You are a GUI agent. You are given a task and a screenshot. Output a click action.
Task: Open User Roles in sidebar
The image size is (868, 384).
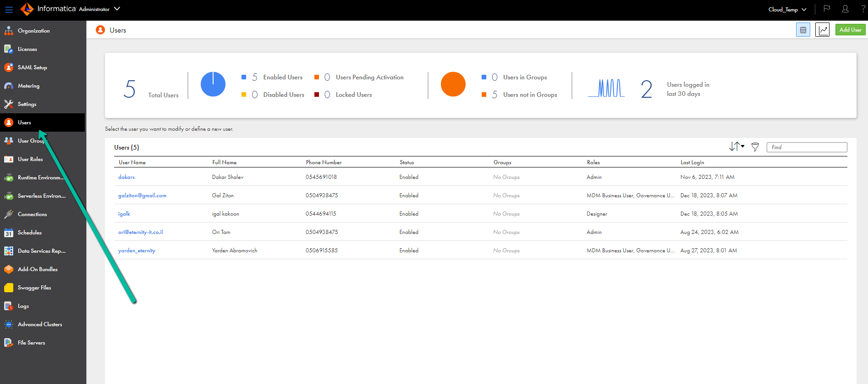pos(30,159)
